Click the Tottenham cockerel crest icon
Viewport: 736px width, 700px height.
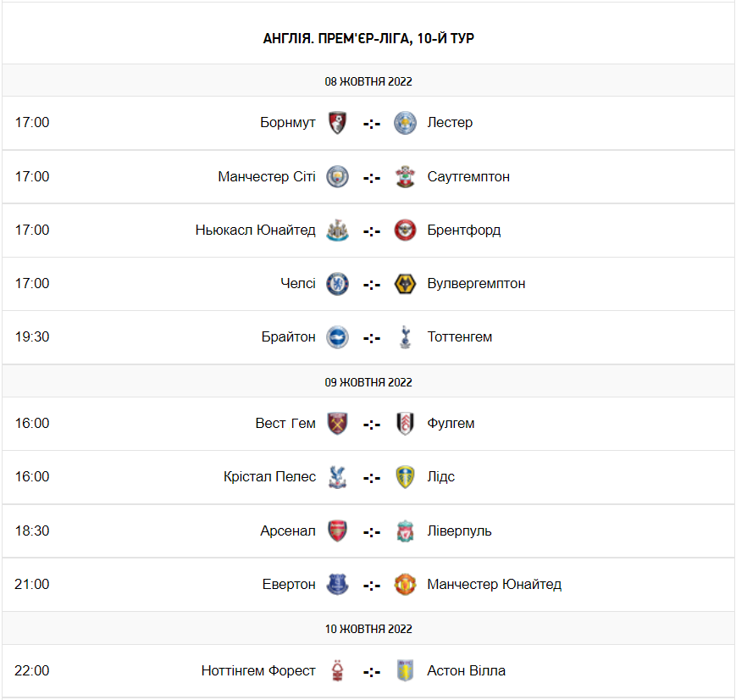coord(406,337)
